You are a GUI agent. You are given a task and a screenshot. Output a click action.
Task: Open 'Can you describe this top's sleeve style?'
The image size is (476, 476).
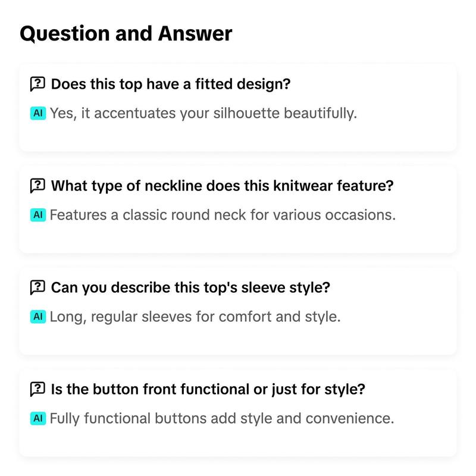coord(190,287)
